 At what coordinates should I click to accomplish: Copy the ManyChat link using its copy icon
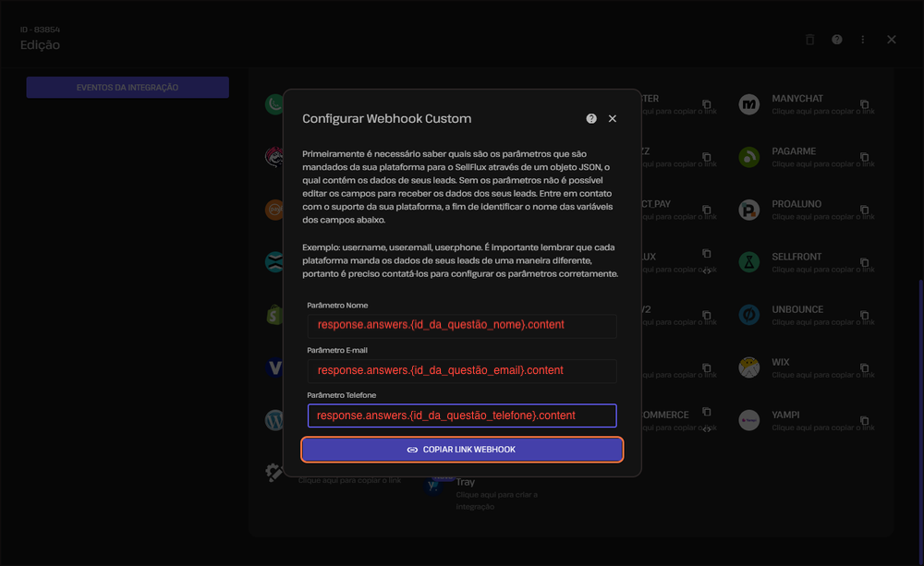click(x=864, y=104)
